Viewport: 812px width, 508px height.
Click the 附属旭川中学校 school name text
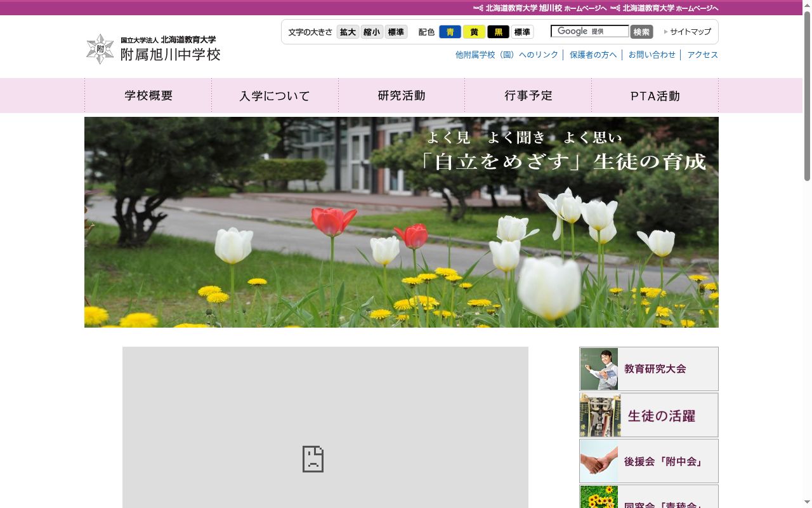(171, 55)
